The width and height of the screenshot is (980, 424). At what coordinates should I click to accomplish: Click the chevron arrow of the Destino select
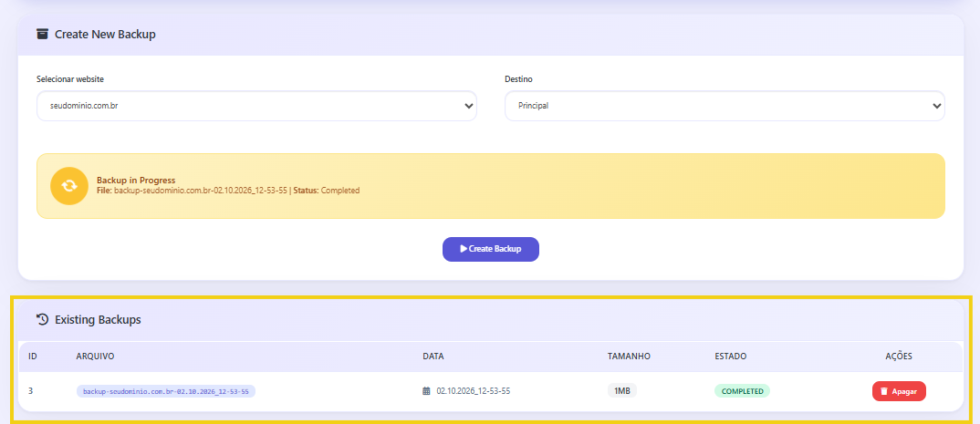tap(936, 106)
